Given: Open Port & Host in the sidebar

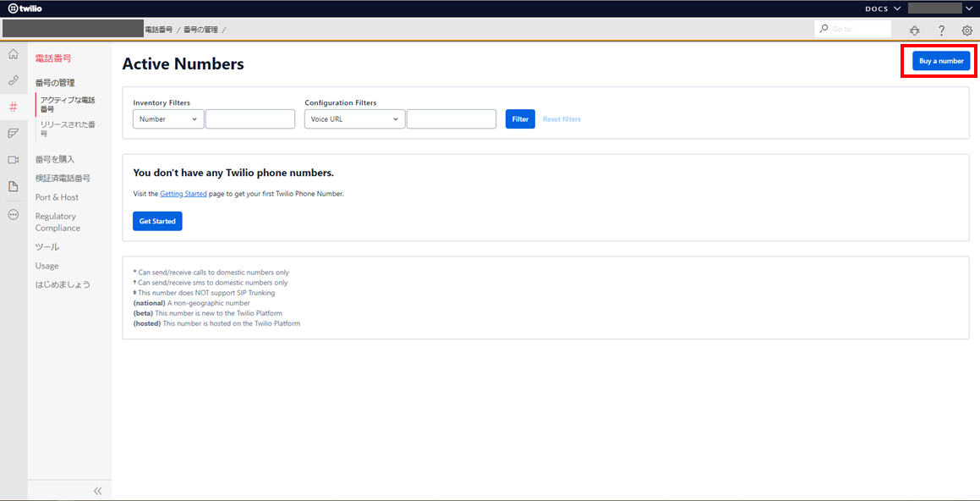Looking at the screenshot, I should (x=57, y=197).
